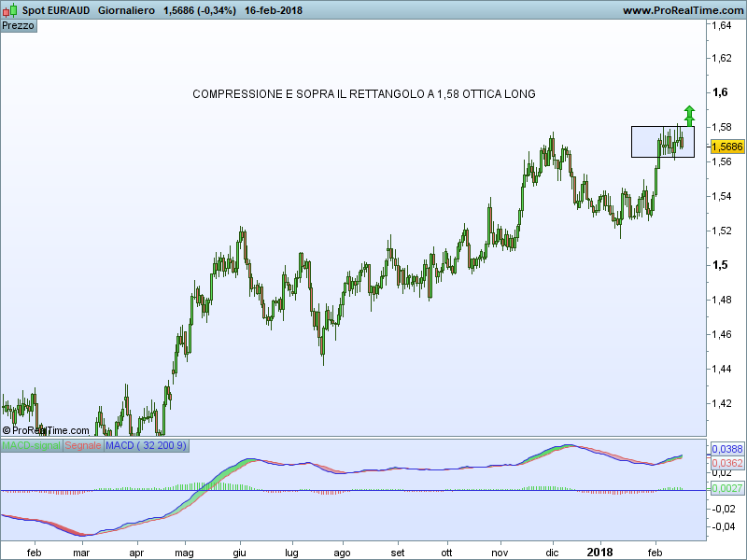Image resolution: width=747 pixels, height=560 pixels.
Task: Click the red Segnale indicator label
Action: coord(82,446)
